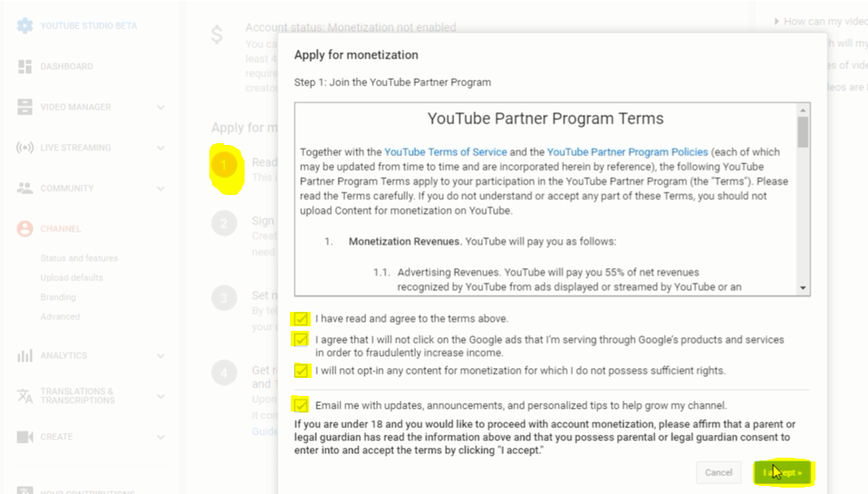Open the Branding submenu item

58,297
